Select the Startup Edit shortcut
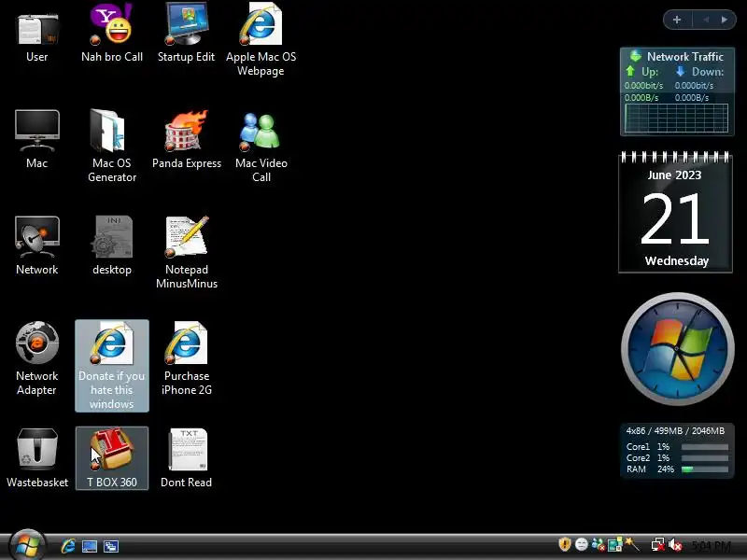Viewport: 747px width, 560px height. coord(186,34)
